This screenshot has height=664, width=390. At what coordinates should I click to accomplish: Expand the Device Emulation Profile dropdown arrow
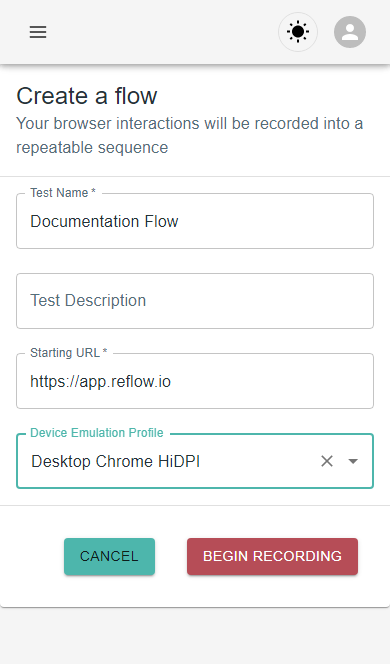pyautogui.click(x=353, y=461)
